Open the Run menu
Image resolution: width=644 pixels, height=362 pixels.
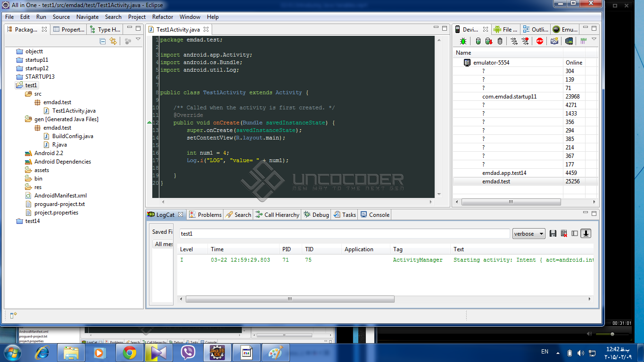click(x=41, y=17)
